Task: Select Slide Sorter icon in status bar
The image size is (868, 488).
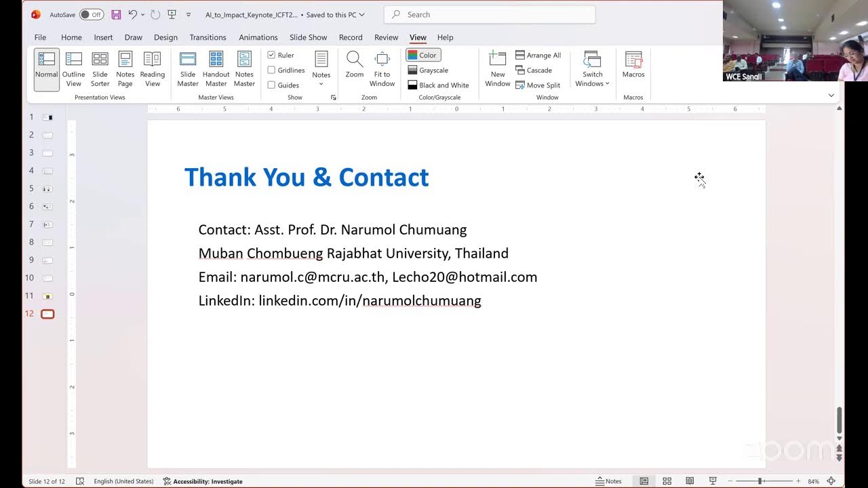Action: coord(667,481)
